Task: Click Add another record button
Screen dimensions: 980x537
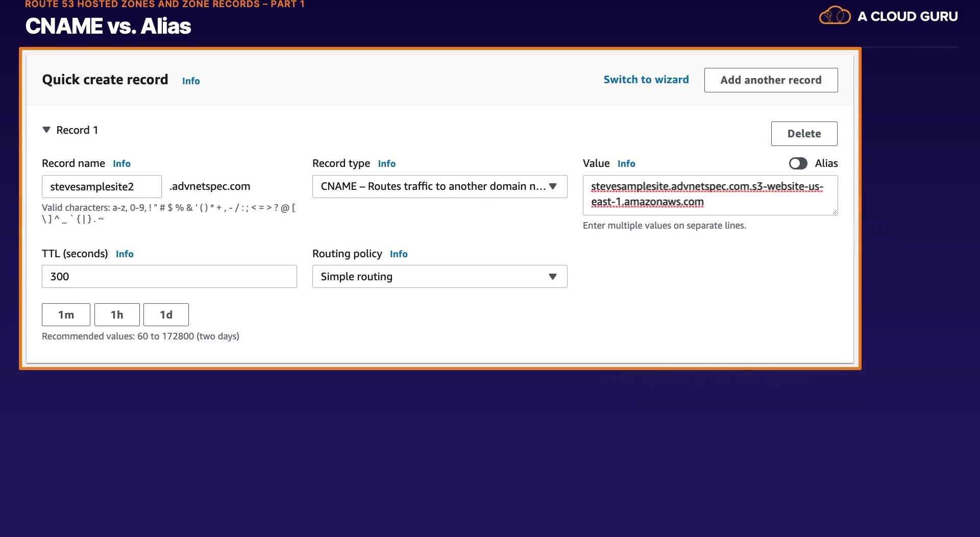Action: (x=771, y=80)
